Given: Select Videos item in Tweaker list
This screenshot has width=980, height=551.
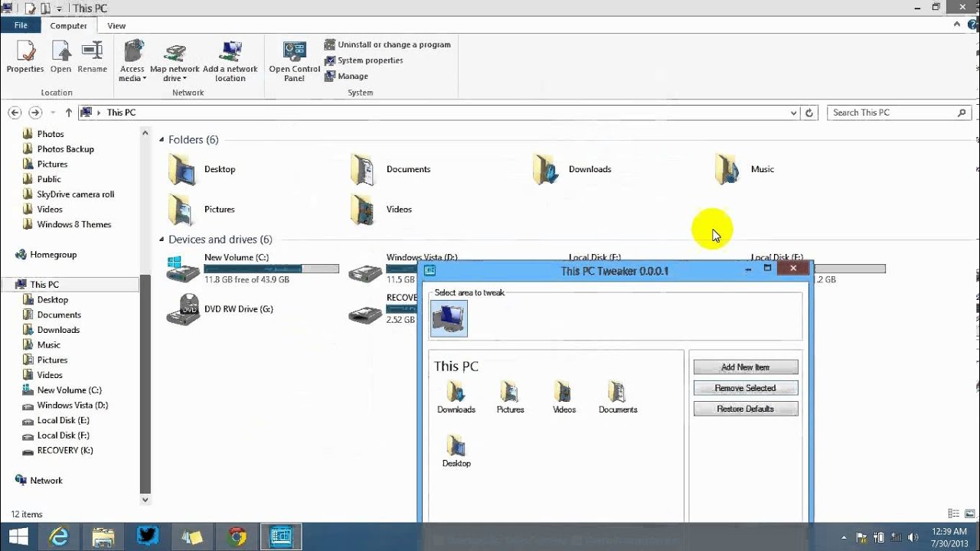Looking at the screenshot, I should (564, 398).
